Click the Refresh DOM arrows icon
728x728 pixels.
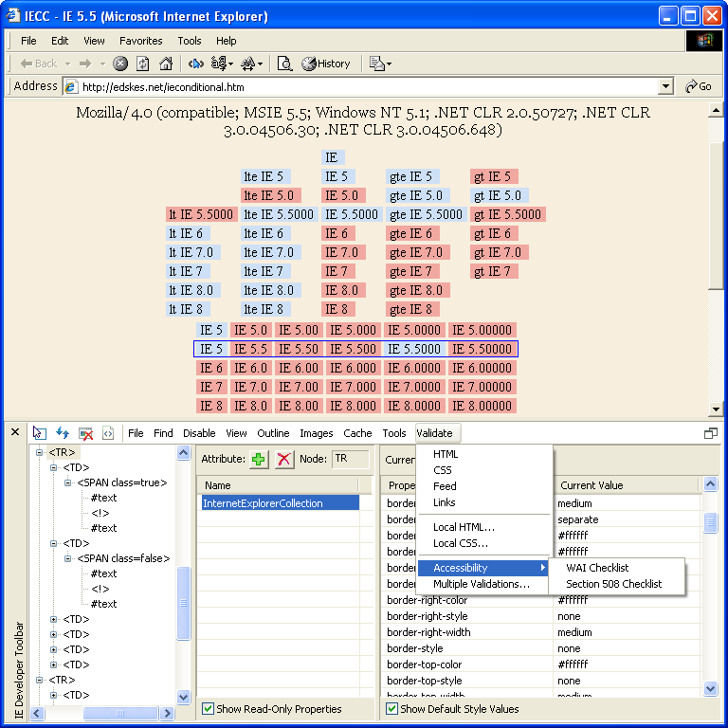(63, 433)
